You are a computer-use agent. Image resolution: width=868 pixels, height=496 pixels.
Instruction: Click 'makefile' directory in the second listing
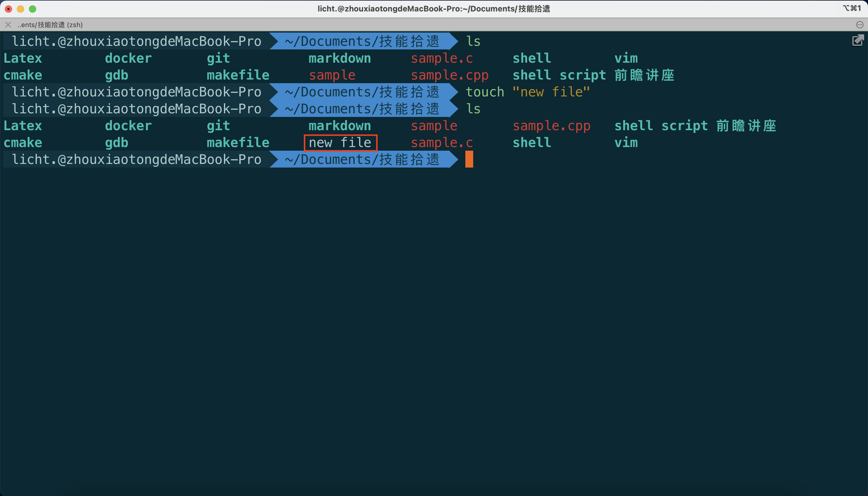point(238,143)
